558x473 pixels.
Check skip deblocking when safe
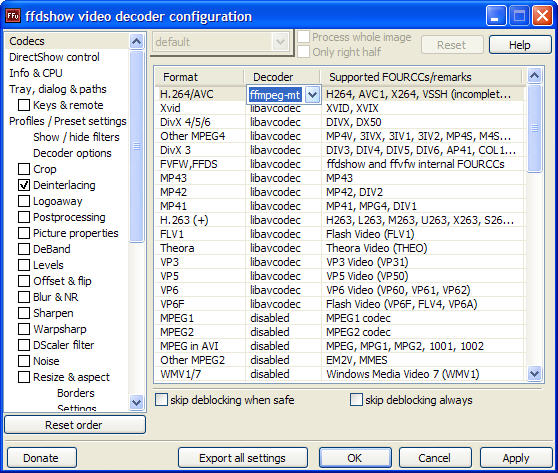161,400
